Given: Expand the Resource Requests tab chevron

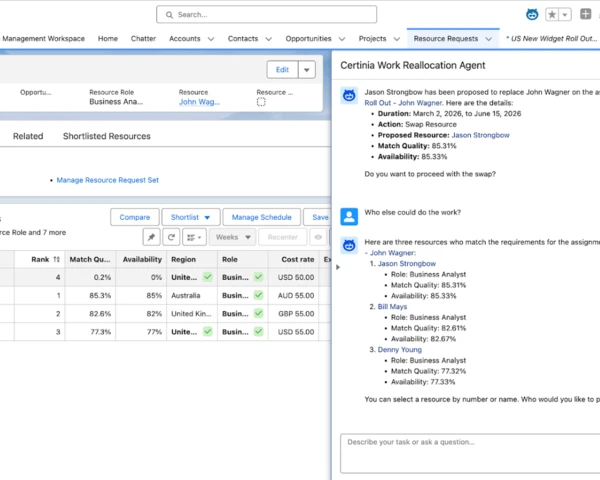Looking at the screenshot, I should (489, 39).
